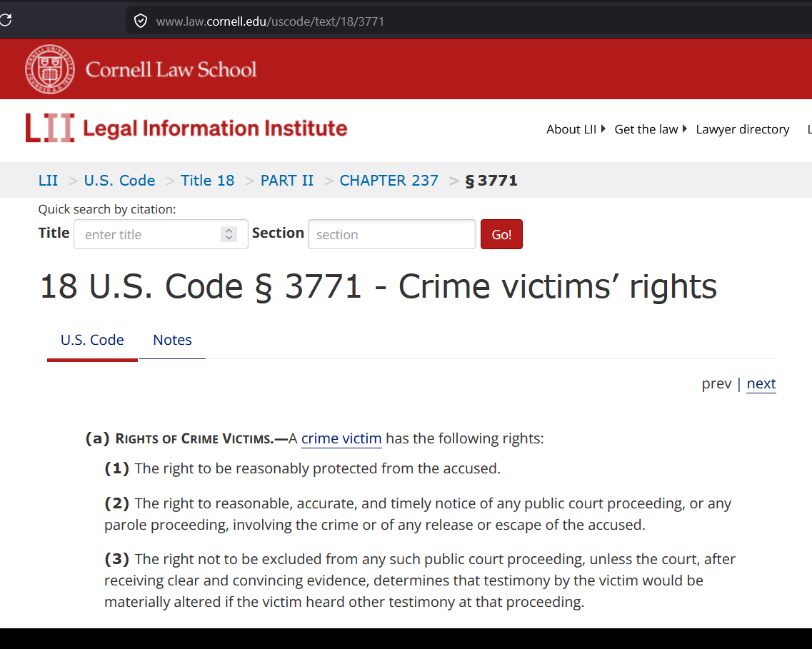Click the site security shield icon
Viewport: 812px width, 649px height.
point(141,20)
